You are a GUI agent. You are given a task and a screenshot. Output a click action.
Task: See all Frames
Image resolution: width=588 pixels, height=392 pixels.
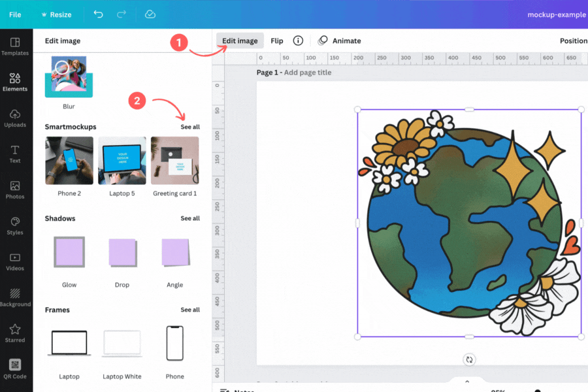coord(190,310)
